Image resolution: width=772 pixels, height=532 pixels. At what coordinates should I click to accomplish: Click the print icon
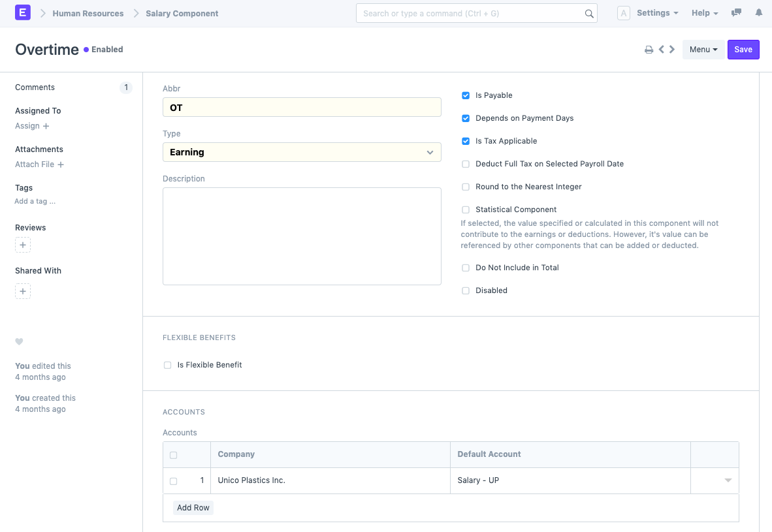[649, 50]
